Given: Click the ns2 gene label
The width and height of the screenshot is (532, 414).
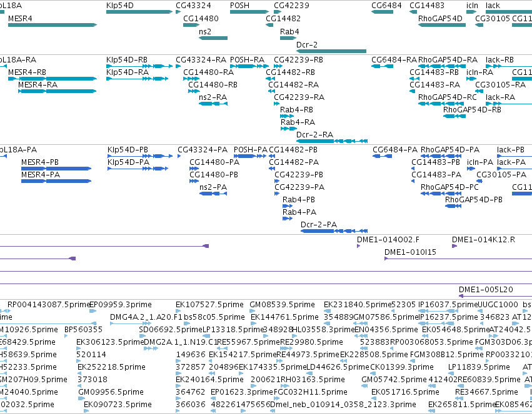Looking at the screenshot, I should coord(205,31).
